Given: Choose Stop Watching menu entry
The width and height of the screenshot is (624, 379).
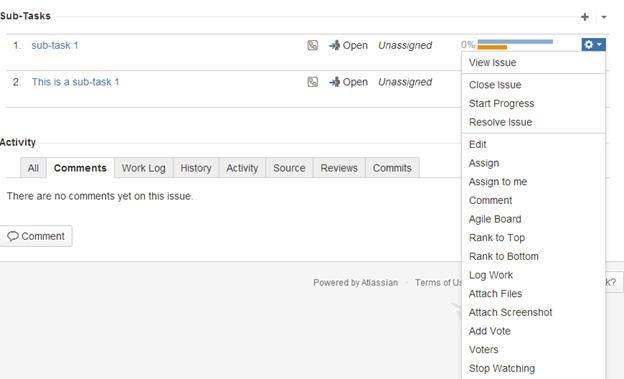Looking at the screenshot, I should point(502,369).
